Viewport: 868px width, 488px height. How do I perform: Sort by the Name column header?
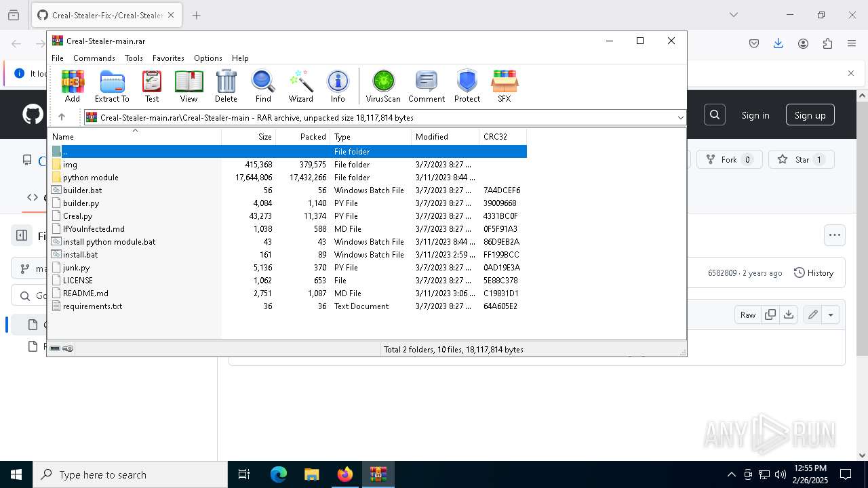136,137
